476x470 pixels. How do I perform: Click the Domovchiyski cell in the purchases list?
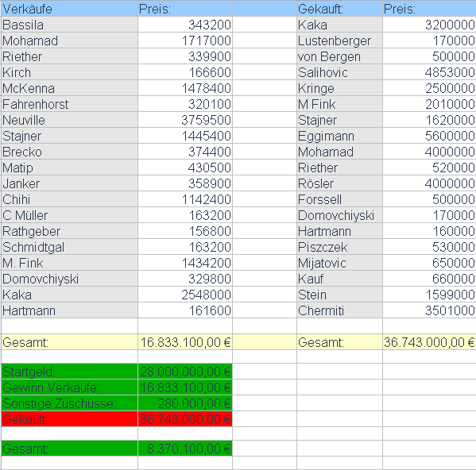click(339, 215)
